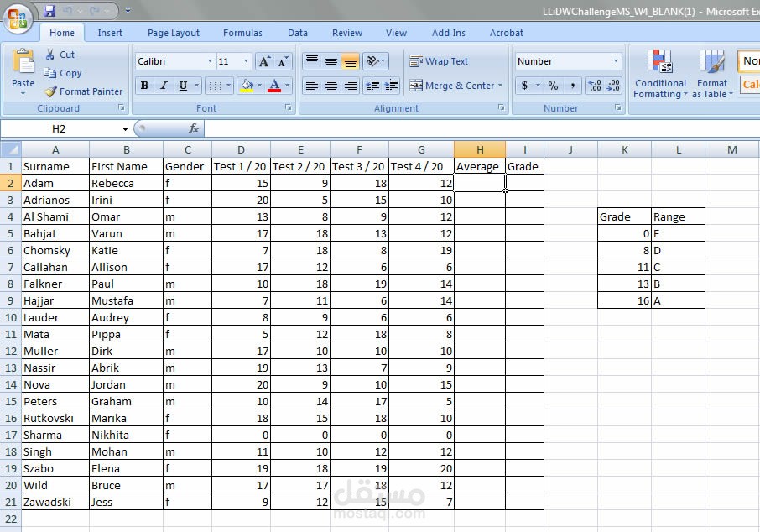Save workbook via Quick Access floppy icon

tap(49, 10)
